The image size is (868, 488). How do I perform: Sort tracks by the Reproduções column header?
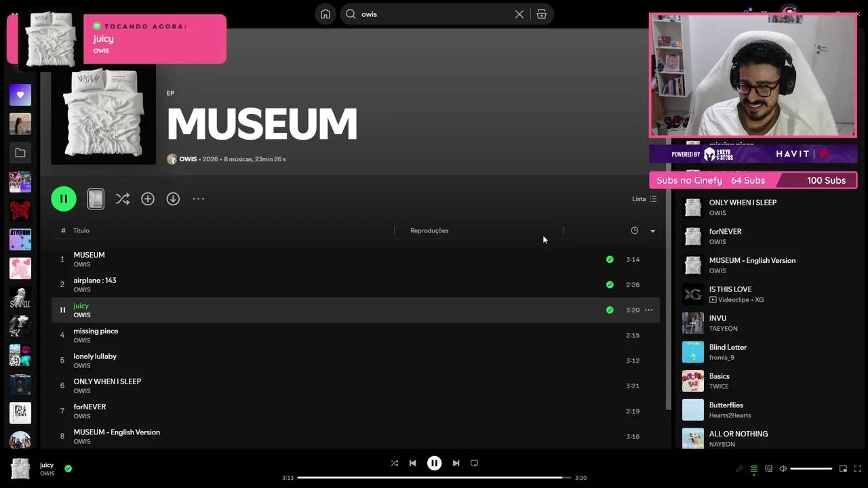(x=429, y=230)
